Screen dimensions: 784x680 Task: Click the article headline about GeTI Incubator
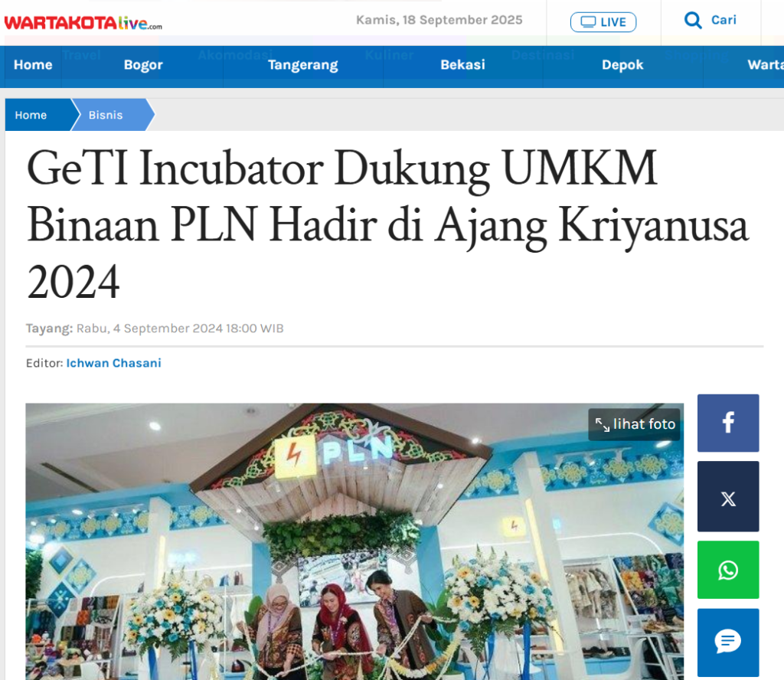[387, 224]
